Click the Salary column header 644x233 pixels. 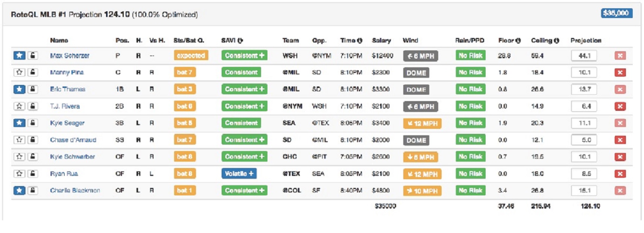coord(381,41)
